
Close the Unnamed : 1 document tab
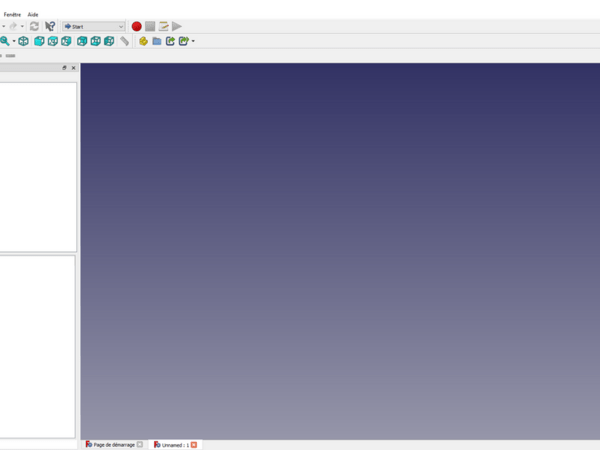pos(194,444)
